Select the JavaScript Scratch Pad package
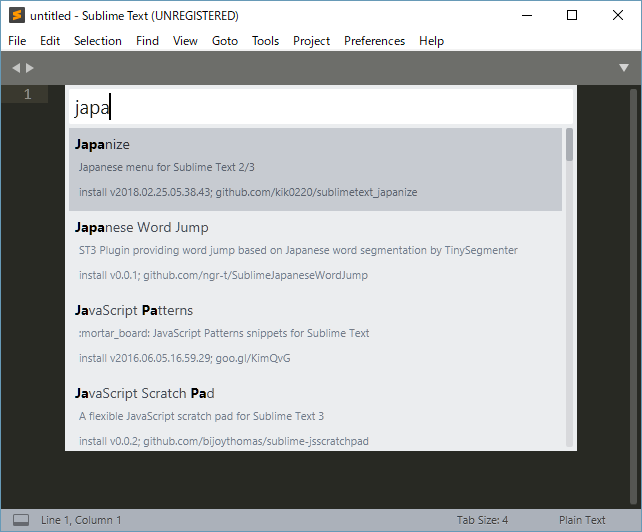642x532 pixels. coord(315,414)
